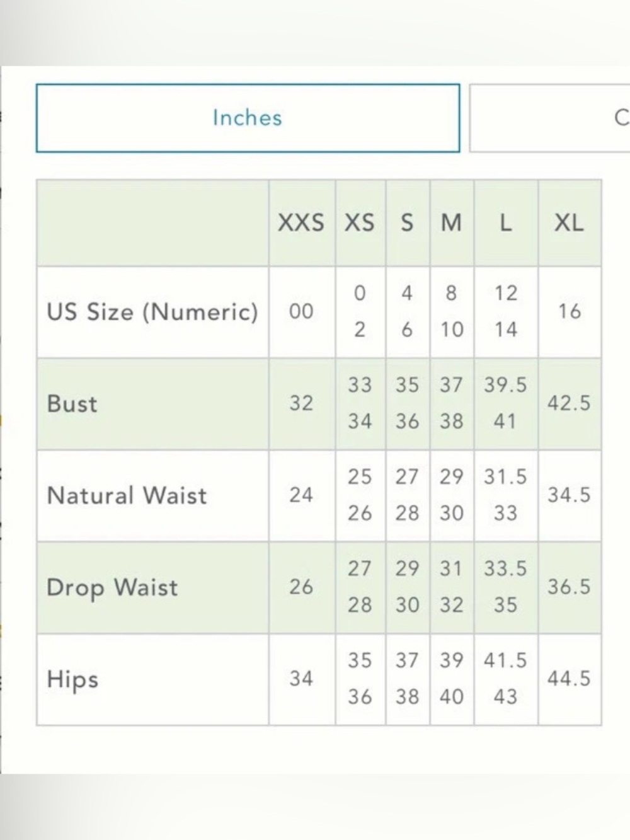Click the XXS hips value 34
630x840 pixels.
click(x=301, y=679)
